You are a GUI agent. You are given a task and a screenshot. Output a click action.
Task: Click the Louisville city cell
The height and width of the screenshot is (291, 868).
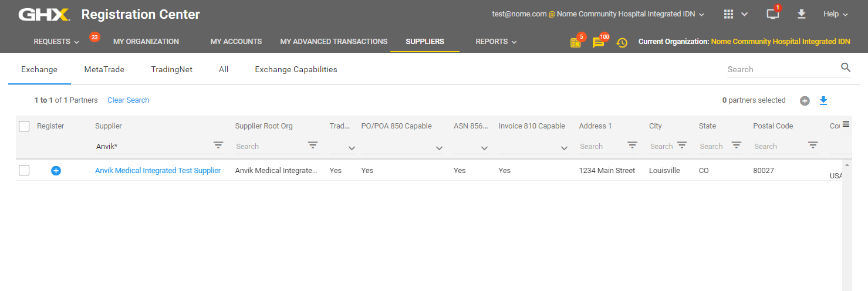tap(664, 171)
